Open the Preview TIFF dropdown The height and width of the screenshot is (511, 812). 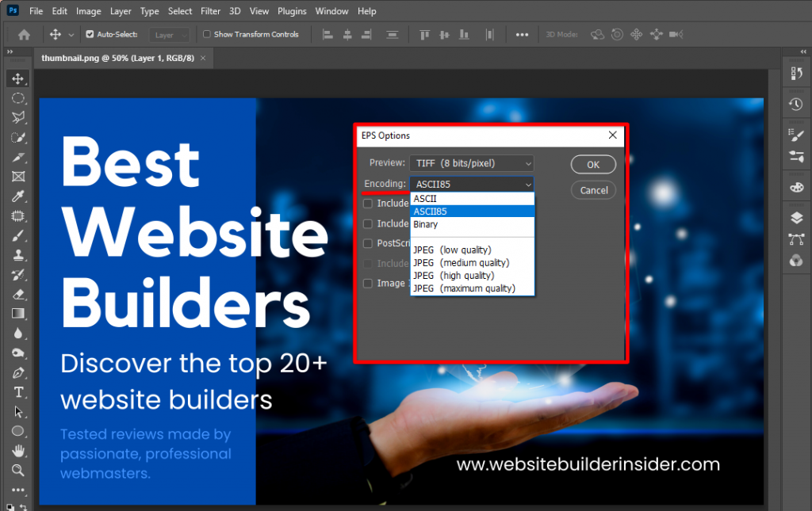click(x=471, y=163)
